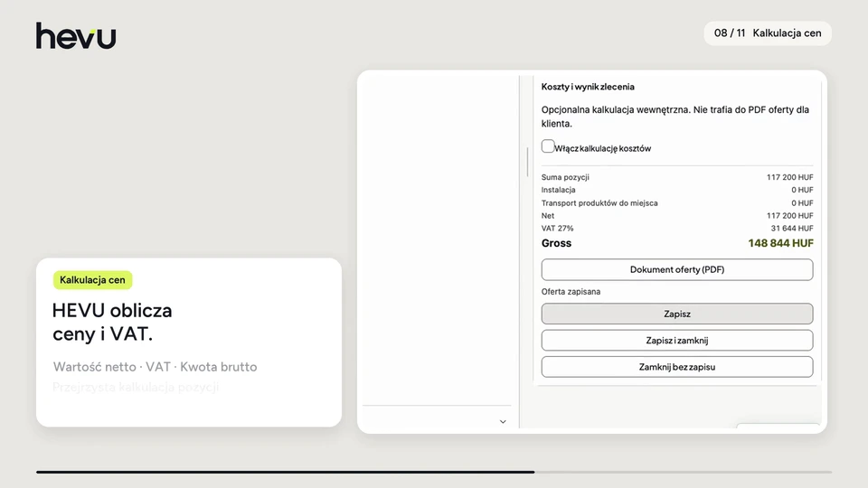Open Dokument oferty (PDF)
Viewport: 868px width, 488px height.
click(x=677, y=269)
